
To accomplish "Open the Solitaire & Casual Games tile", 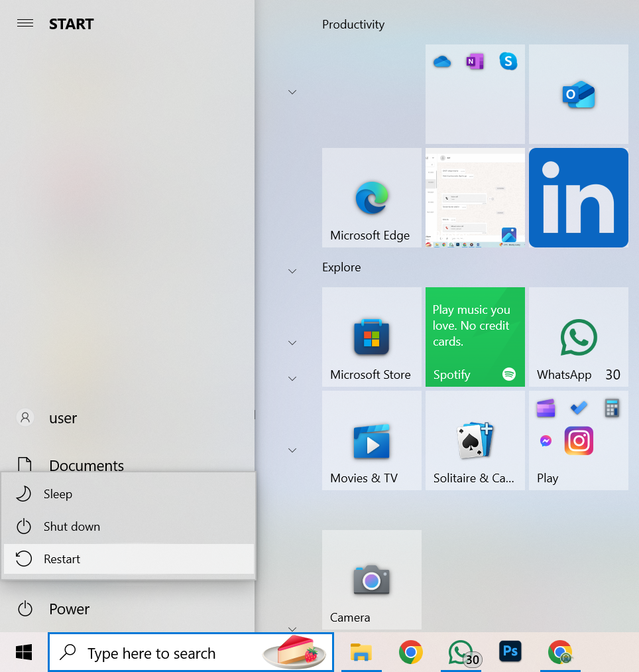I will coord(475,440).
